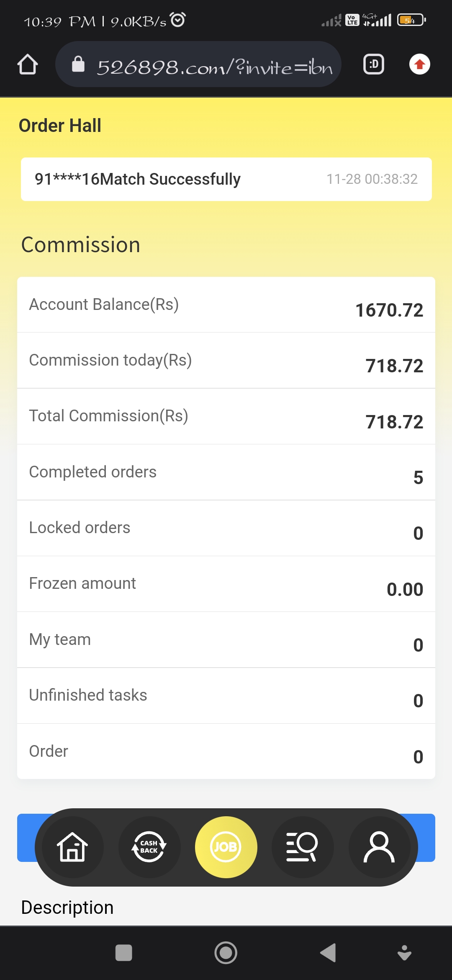Go to the Home tab in bottom bar
This screenshot has height=980, width=452.
[x=72, y=847]
